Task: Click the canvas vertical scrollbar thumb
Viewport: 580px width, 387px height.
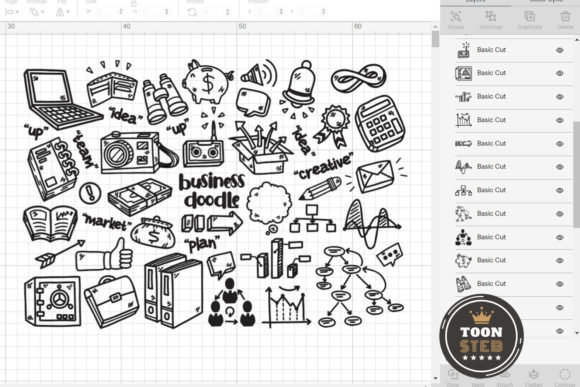Action: point(435,39)
